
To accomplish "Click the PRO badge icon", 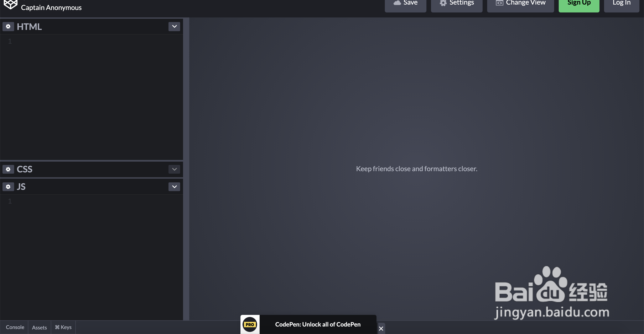I will pyautogui.click(x=250, y=324).
